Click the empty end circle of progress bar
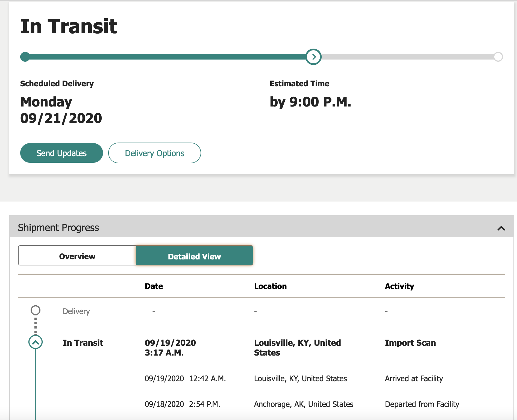The image size is (517, 420). click(498, 57)
